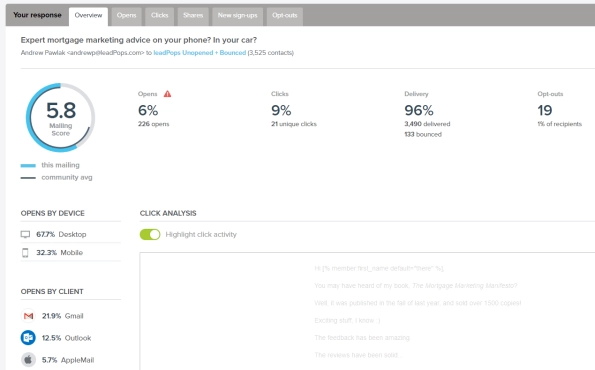This screenshot has width=595, height=370.
Task: Click the gray 'community avg' legend line
Action: [x=28, y=178]
